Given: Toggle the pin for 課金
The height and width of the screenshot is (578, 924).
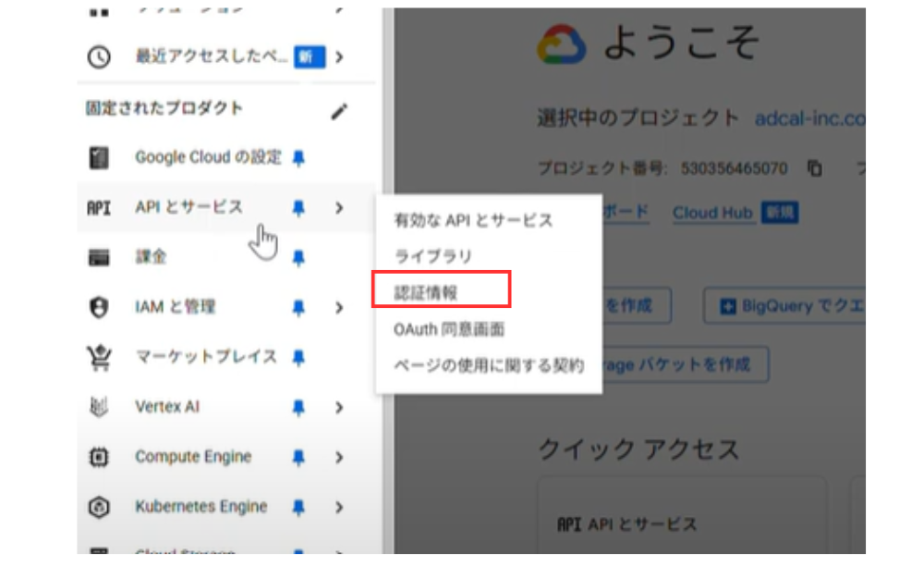Looking at the screenshot, I should point(298,258).
